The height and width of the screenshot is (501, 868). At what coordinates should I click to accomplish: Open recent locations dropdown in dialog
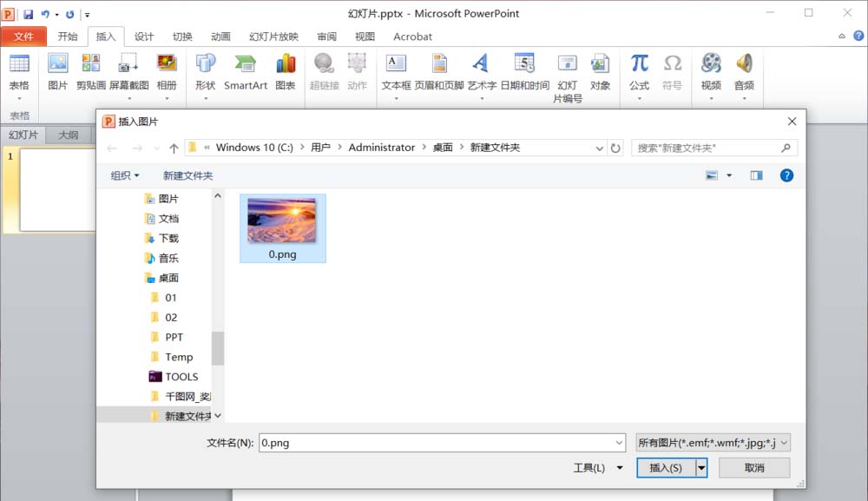tap(157, 148)
